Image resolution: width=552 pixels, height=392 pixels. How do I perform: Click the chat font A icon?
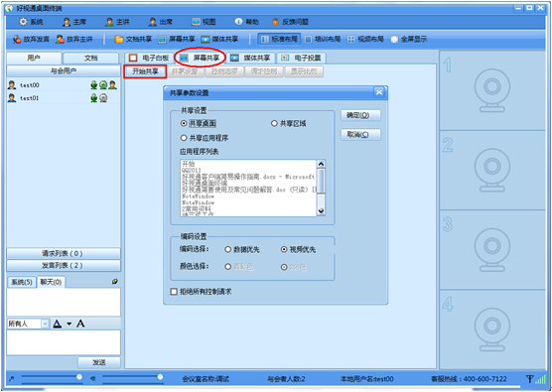80,324
